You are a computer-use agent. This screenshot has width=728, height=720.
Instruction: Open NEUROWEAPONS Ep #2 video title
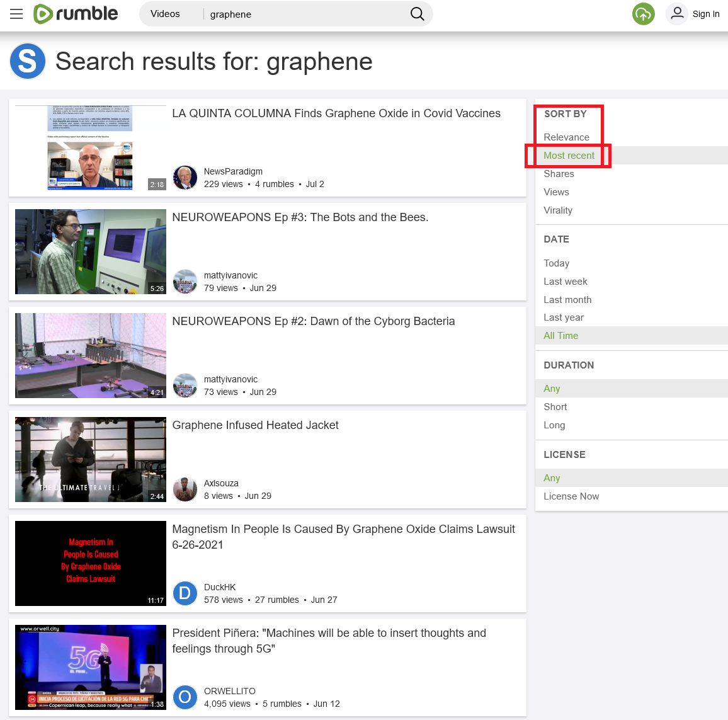314,321
